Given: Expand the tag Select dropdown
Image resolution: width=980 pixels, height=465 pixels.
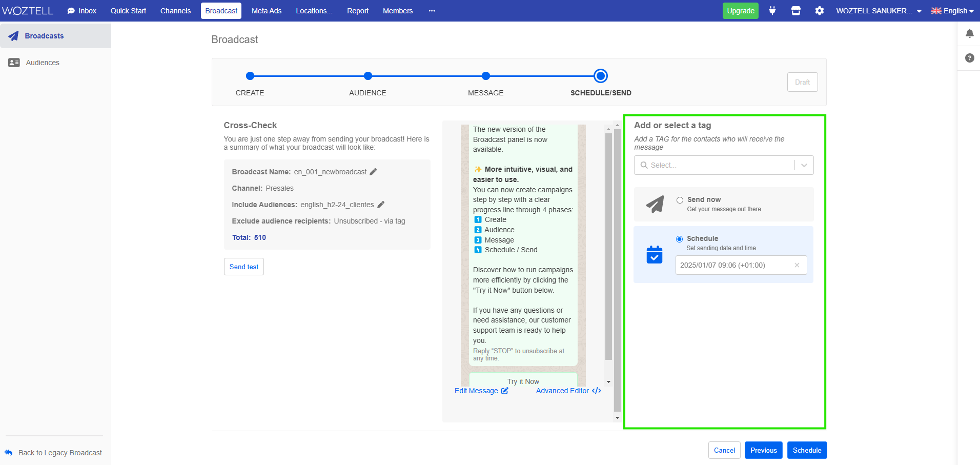Looking at the screenshot, I should point(804,165).
